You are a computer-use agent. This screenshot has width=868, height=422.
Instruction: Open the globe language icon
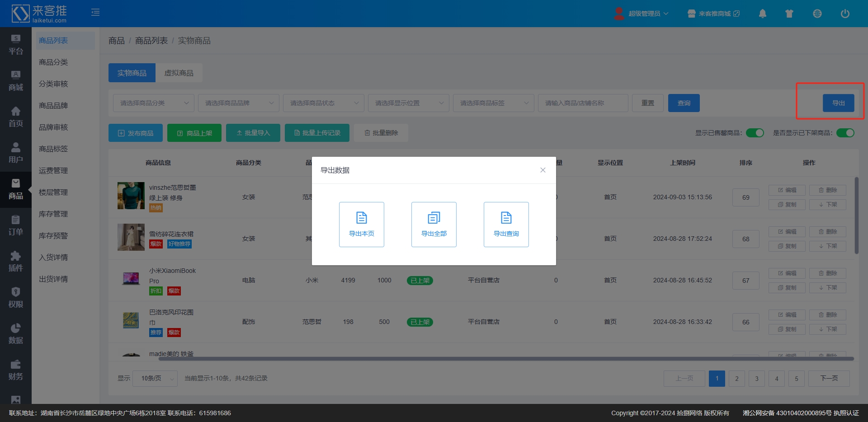tap(817, 14)
